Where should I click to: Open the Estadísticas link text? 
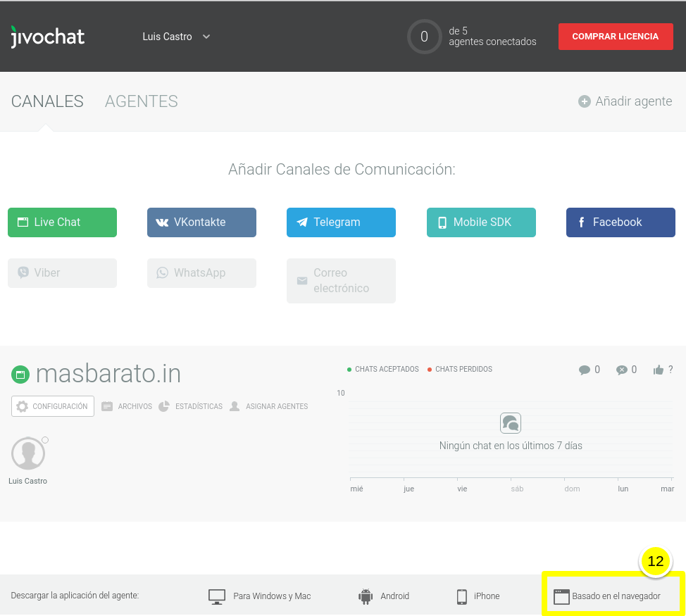tap(199, 406)
